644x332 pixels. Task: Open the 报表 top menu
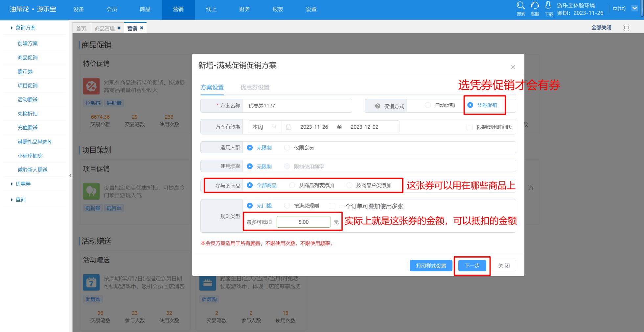[x=278, y=10]
